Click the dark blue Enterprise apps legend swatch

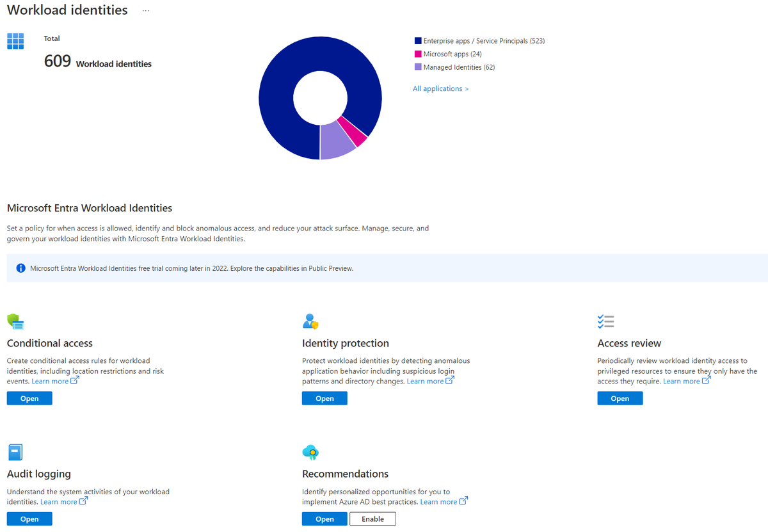click(x=418, y=41)
